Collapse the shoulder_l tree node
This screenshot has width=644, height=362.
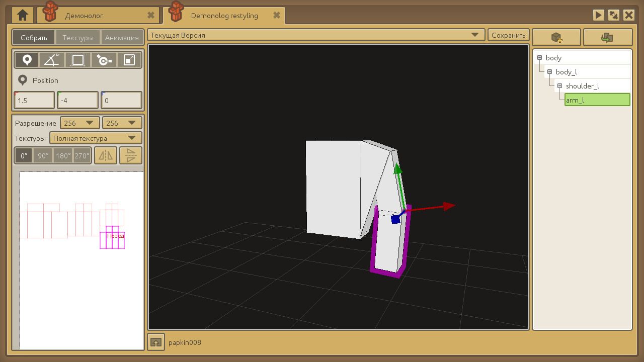point(559,86)
